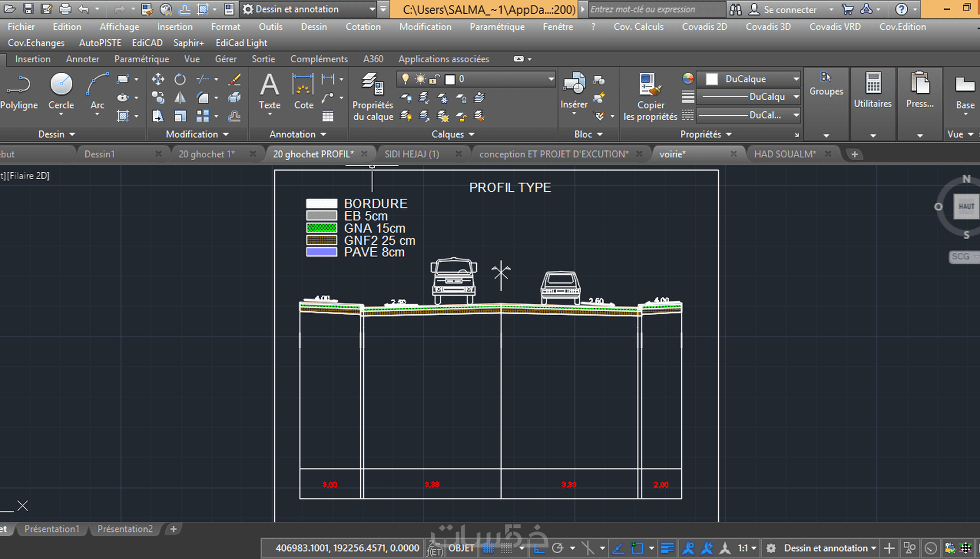Switch to the voirie* drawing tab
Screen dimensions: 980x559
point(672,154)
